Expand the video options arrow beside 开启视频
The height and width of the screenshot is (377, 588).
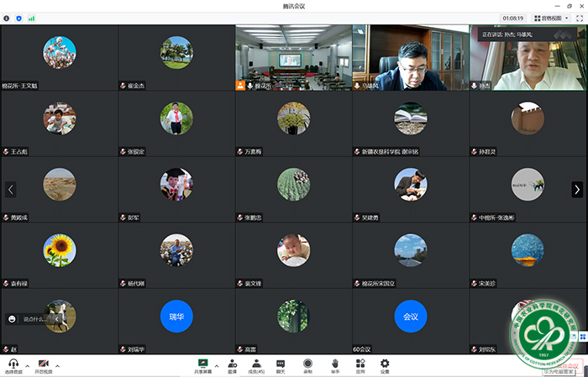pyautogui.click(x=60, y=366)
